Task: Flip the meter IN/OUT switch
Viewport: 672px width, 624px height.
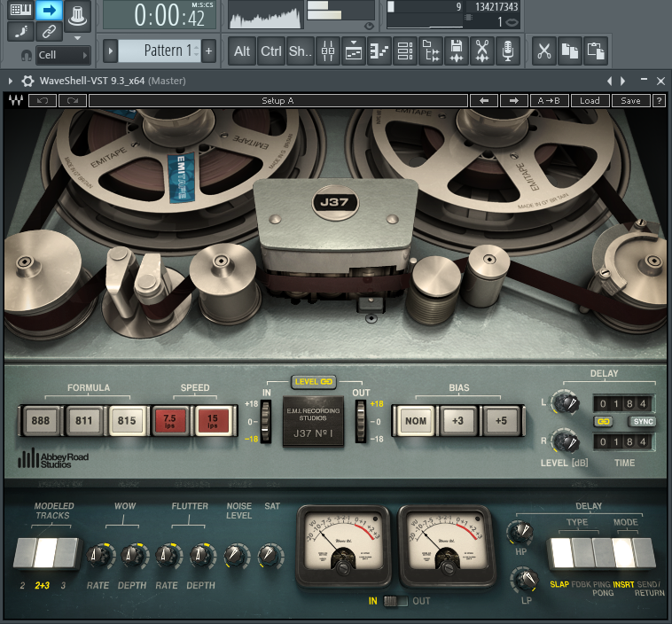Action: pyautogui.click(x=395, y=602)
